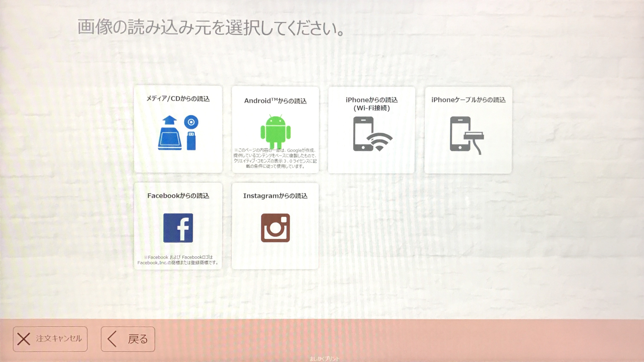Choose the iPhone Wi-Fi connection icon
Screen dimensions: 644x362
[373, 134]
